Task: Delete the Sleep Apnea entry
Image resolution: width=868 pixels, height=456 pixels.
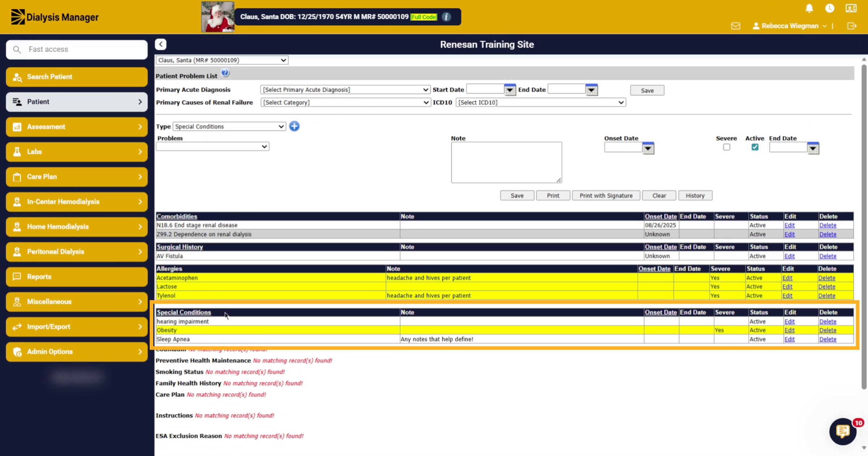Action: 827,339
